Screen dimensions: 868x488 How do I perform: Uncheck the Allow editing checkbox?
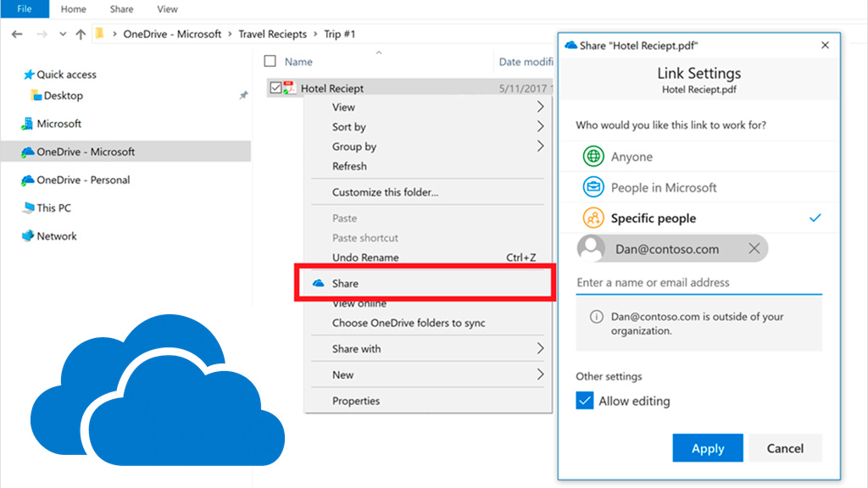585,401
